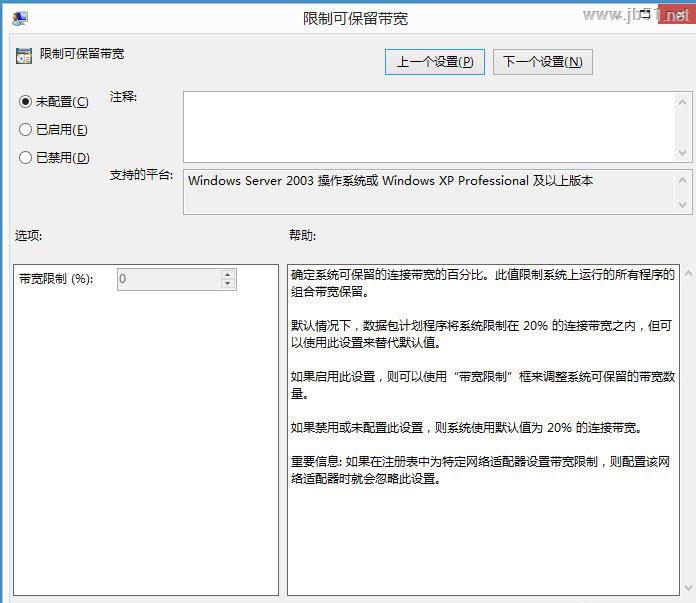Click the comment box scroll down arrow
The width and height of the screenshot is (696, 603).
683,152
